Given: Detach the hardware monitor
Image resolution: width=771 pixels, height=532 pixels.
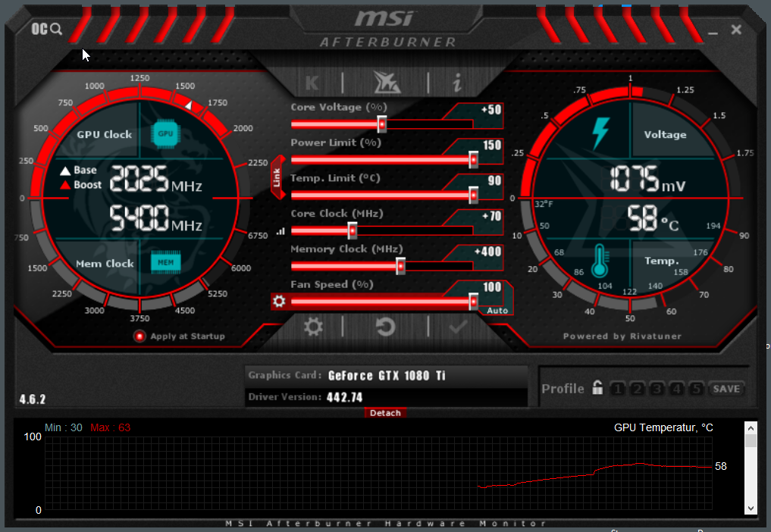Looking at the screenshot, I should (385, 413).
